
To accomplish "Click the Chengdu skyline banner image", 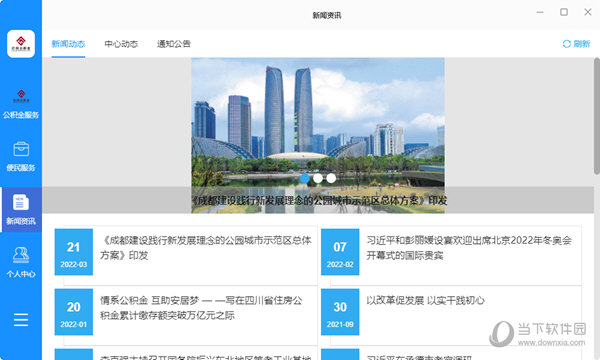I will tap(318, 135).
